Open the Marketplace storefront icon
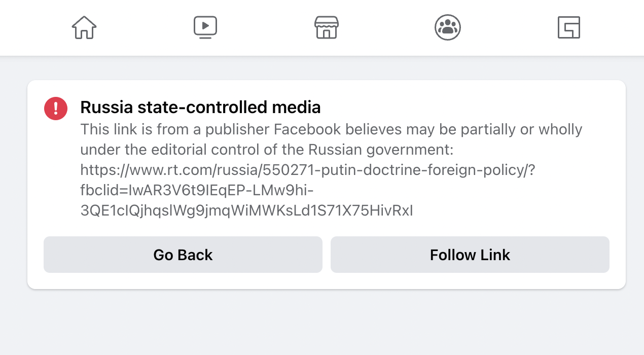This screenshot has height=355, width=644. [327, 27]
